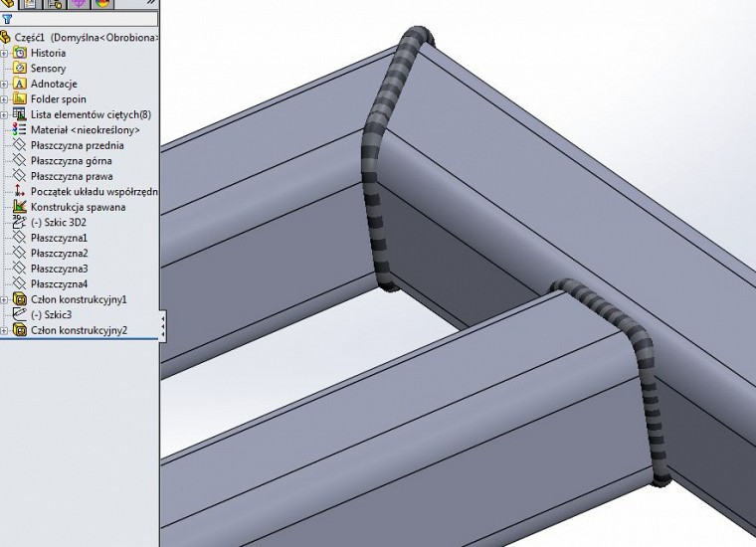Screen dimensions: 756x547
Task: Show more manager tabs with » arrow
Action: (x=151, y=2)
